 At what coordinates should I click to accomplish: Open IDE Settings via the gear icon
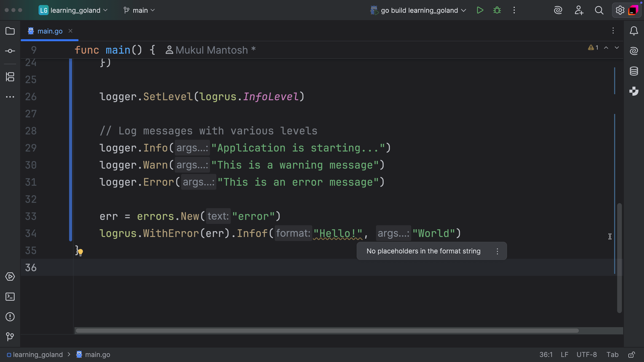click(620, 10)
